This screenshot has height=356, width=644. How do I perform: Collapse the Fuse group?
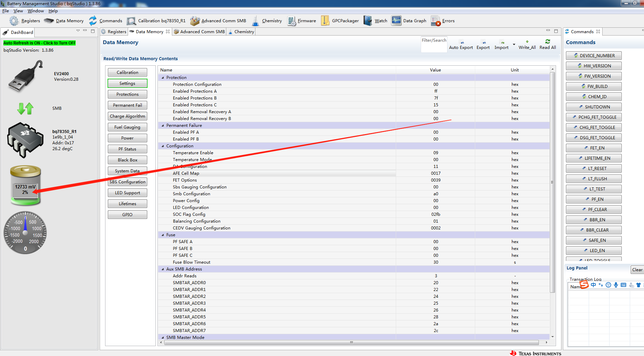pos(163,235)
